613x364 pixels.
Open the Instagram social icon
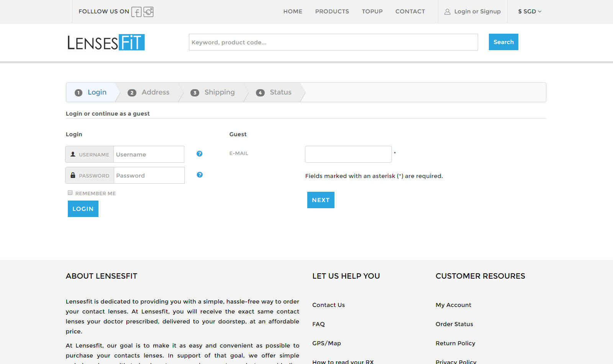click(149, 12)
